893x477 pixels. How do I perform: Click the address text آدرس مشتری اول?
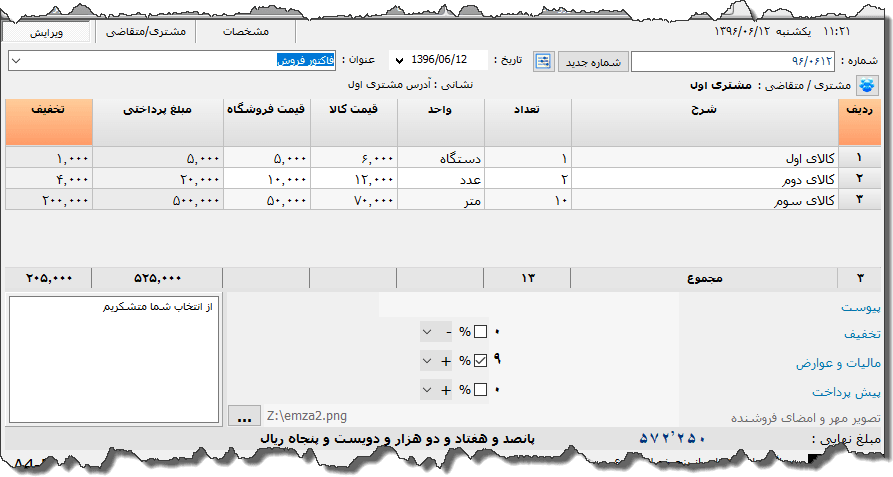tap(389, 85)
